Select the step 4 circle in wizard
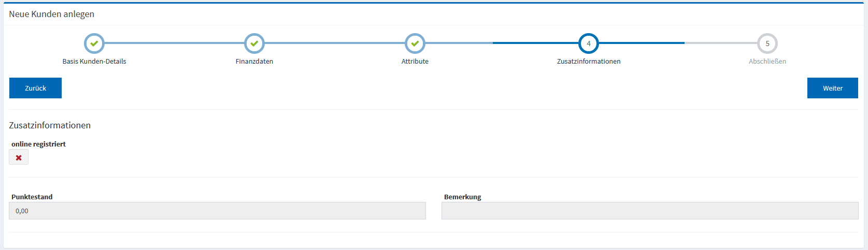The image size is (868, 250). pyautogui.click(x=588, y=43)
